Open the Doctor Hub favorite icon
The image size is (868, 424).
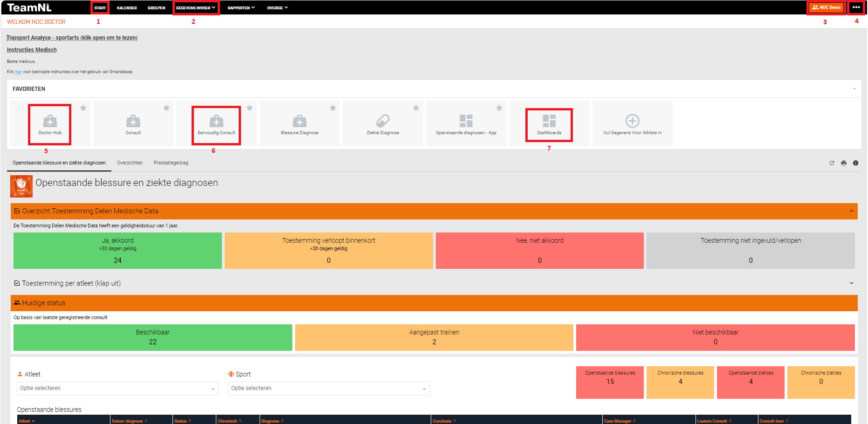point(50,122)
